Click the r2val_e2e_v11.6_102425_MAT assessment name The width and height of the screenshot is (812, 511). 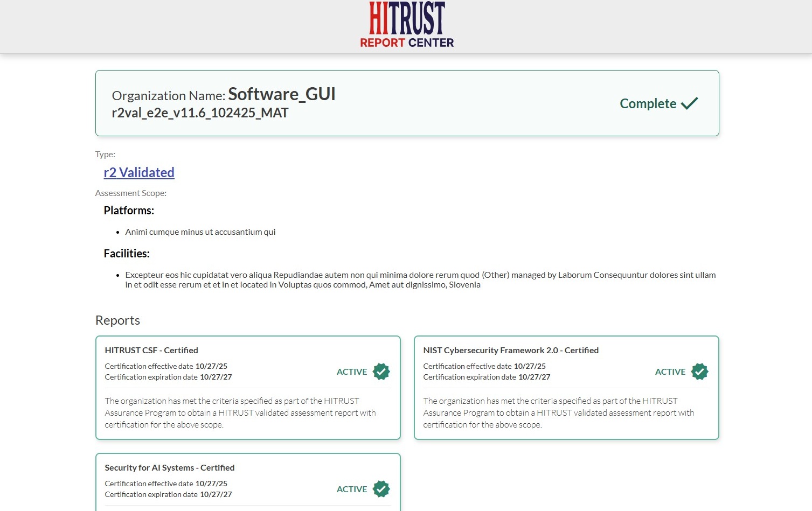[200, 113]
